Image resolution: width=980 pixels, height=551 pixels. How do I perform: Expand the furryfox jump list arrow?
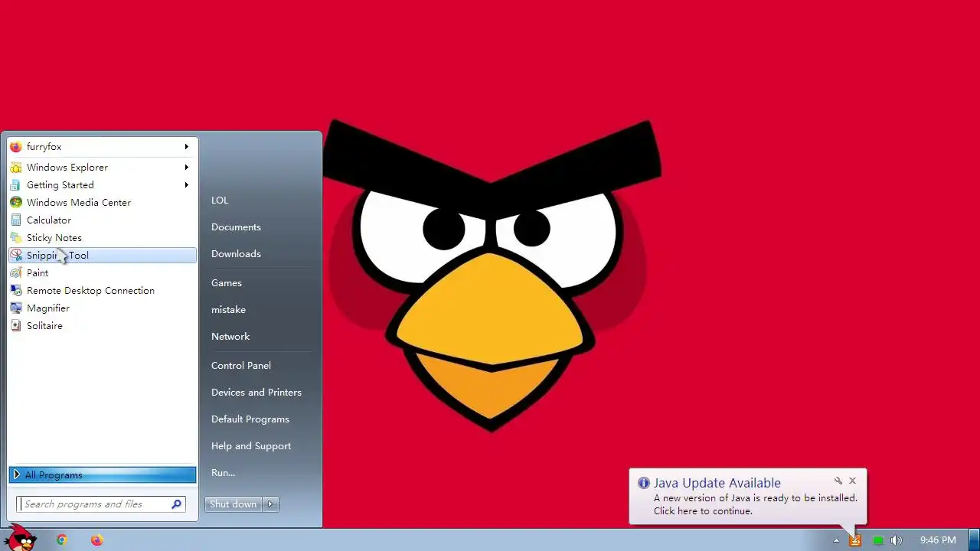pyautogui.click(x=186, y=147)
